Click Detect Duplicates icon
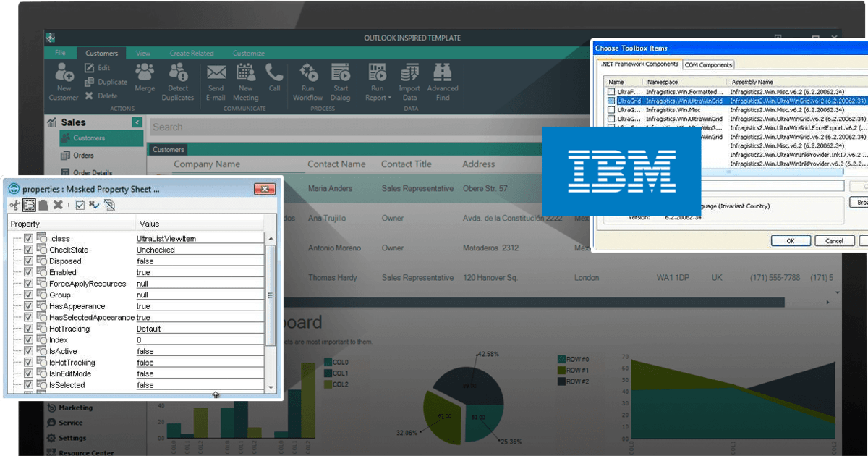Screen dimensions: 868x456 [x=178, y=72]
